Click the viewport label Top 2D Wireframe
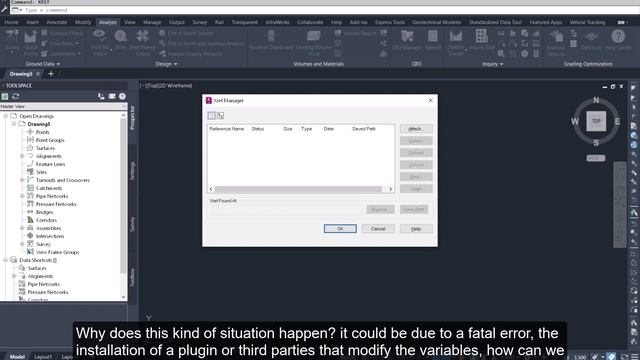 coord(166,86)
